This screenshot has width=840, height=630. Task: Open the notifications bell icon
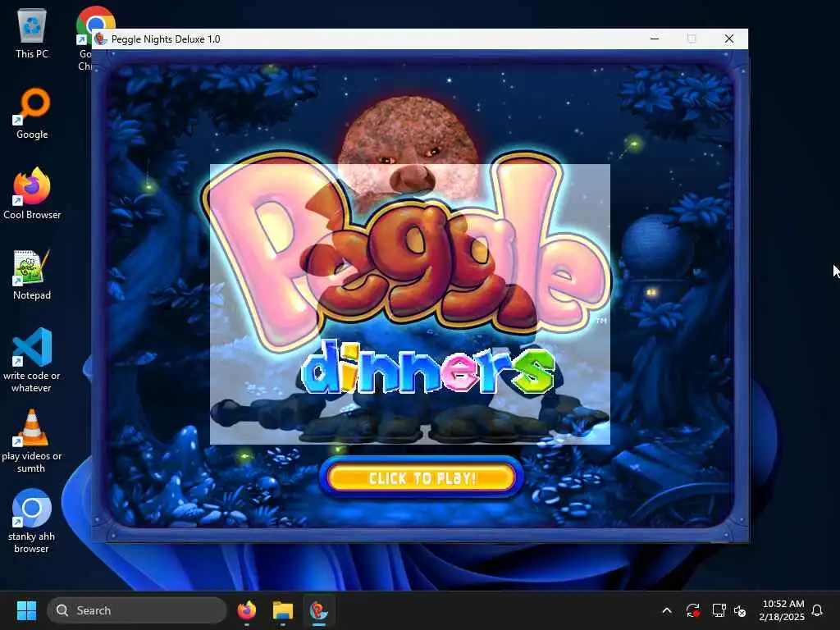818,610
